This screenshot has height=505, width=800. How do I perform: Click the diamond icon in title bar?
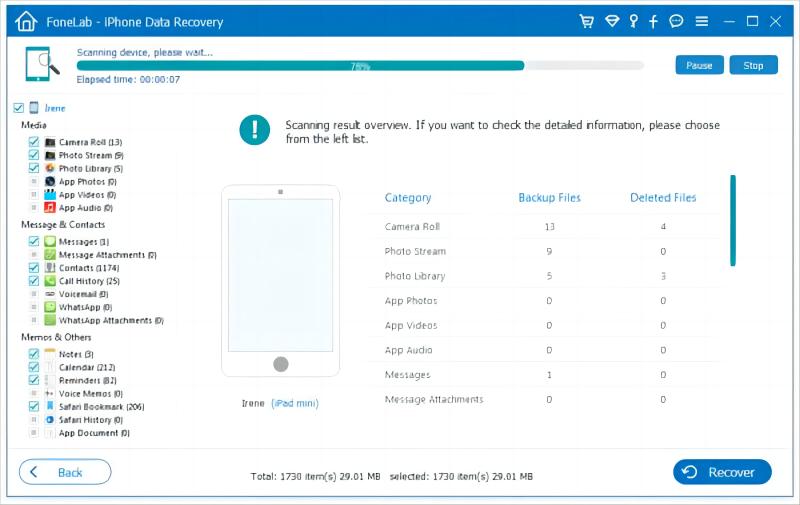point(610,21)
